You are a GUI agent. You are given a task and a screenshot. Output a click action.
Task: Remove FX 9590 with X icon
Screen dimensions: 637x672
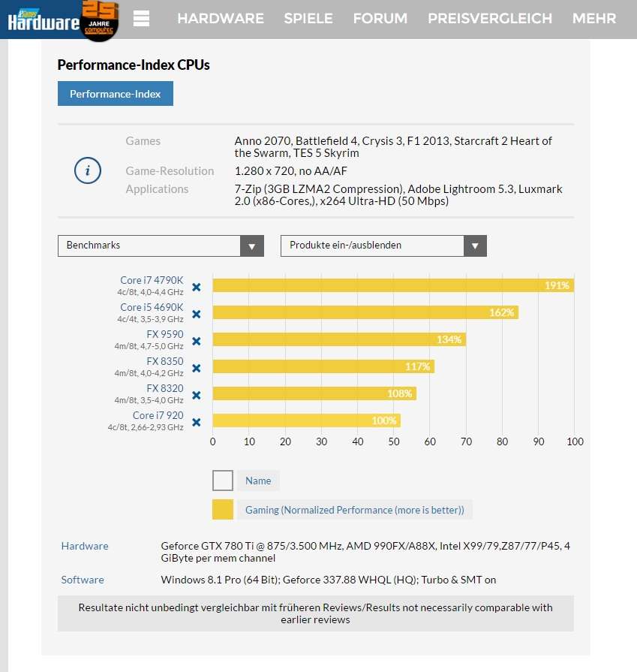tap(196, 341)
